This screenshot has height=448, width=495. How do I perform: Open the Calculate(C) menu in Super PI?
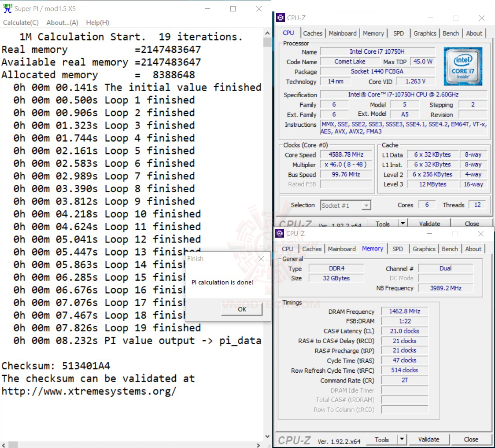point(21,22)
